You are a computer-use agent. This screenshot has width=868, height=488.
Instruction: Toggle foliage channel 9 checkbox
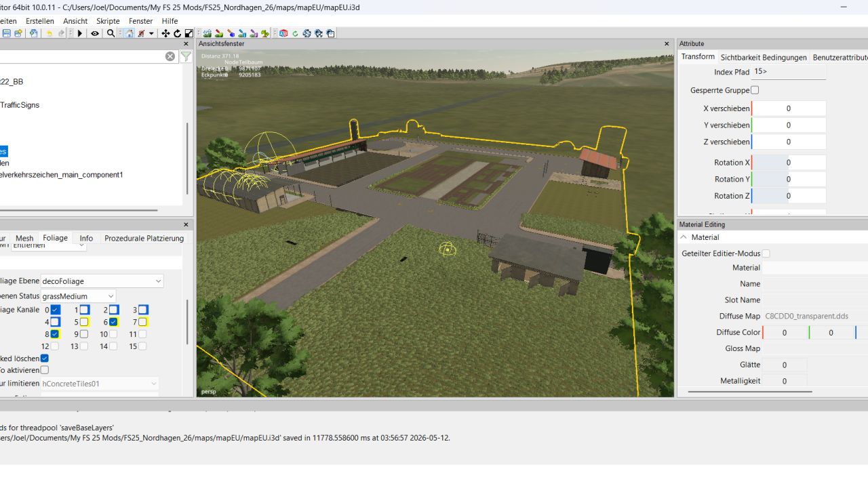coord(85,334)
